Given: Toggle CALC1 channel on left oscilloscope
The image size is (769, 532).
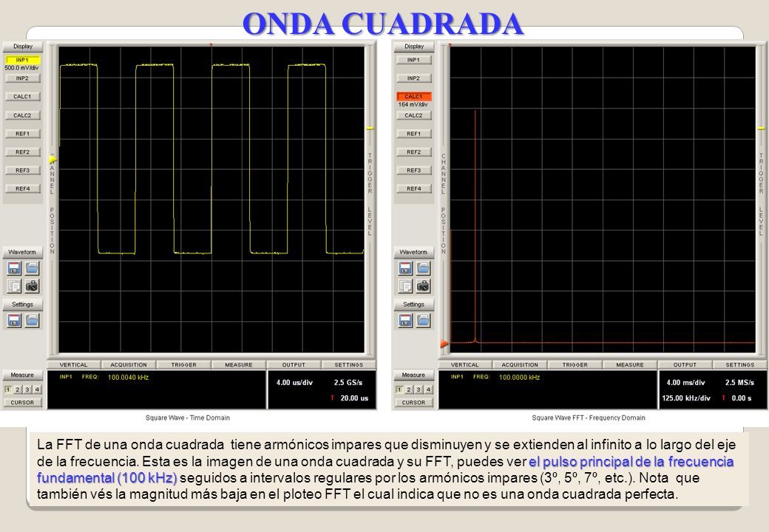Looking at the screenshot, I should pyautogui.click(x=22, y=97).
